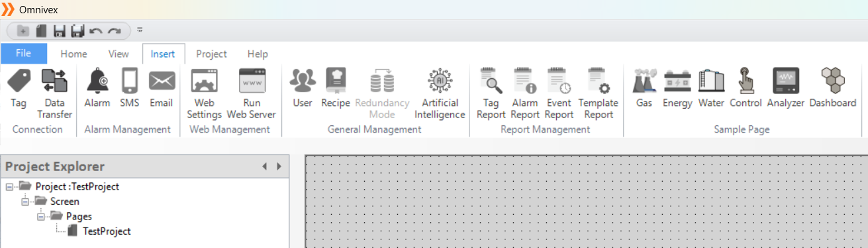Switch to the Project tab
Screen dimensions: 868x248
[211, 54]
